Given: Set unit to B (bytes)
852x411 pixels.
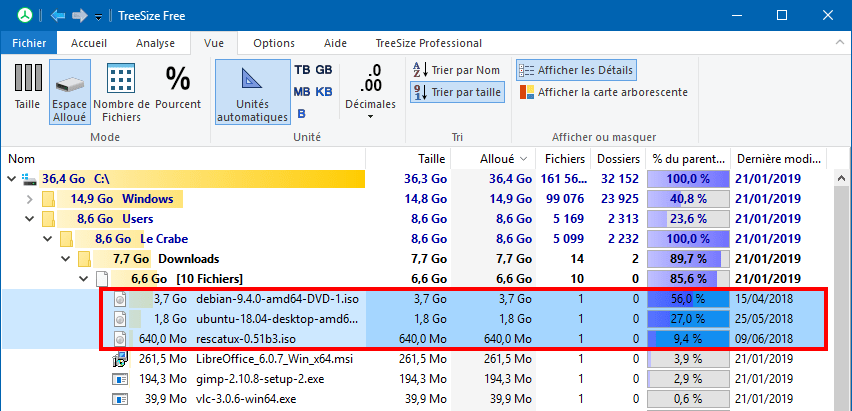Looking at the screenshot, I should (x=301, y=114).
